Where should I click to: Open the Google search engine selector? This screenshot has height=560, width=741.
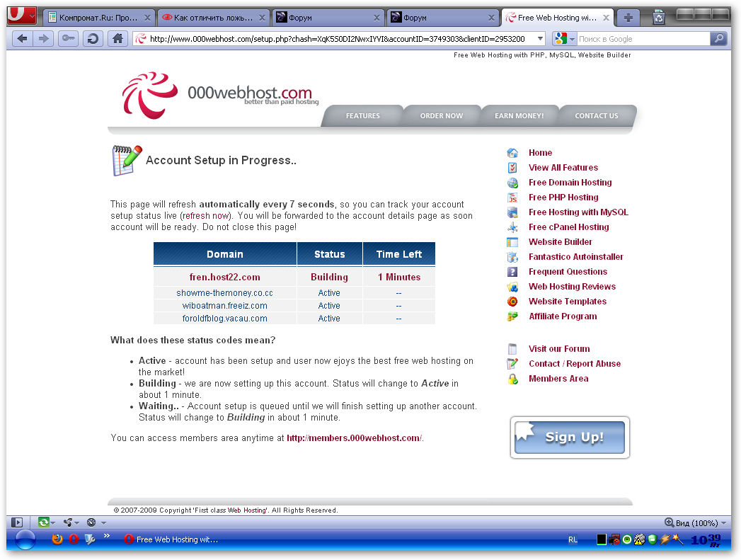point(564,39)
